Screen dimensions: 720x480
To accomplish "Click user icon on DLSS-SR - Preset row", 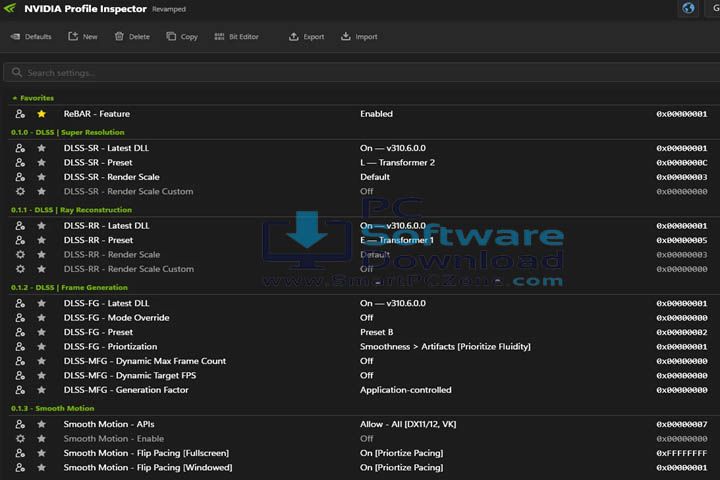I will pos(20,163).
